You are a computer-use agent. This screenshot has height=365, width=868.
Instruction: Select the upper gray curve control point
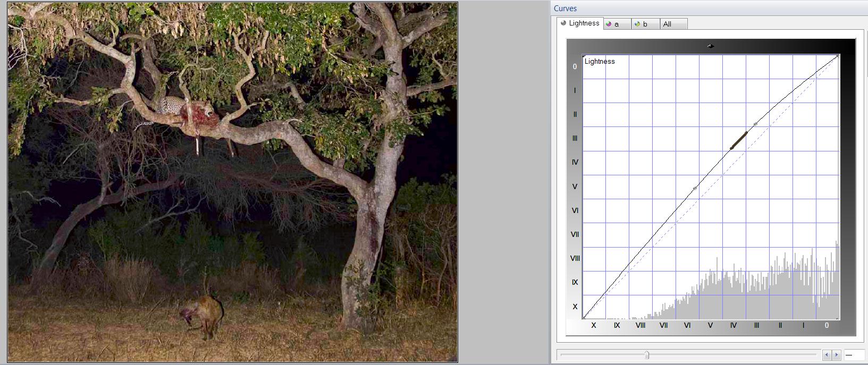(755, 124)
